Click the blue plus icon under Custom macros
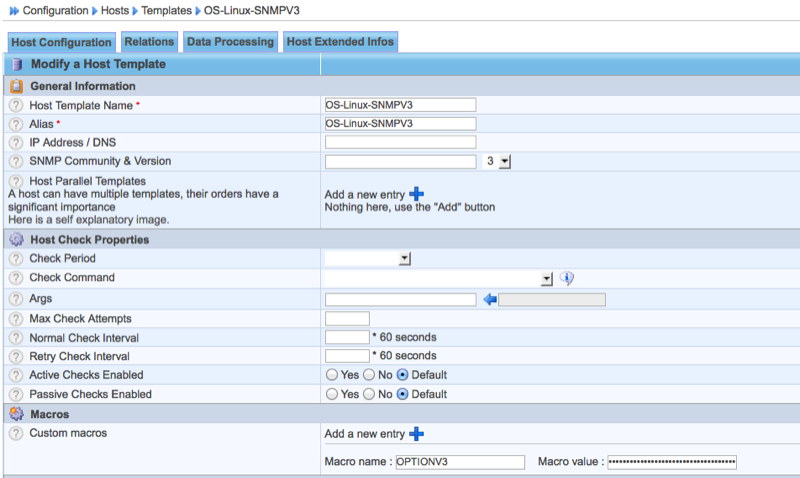 tap(417, 433)
